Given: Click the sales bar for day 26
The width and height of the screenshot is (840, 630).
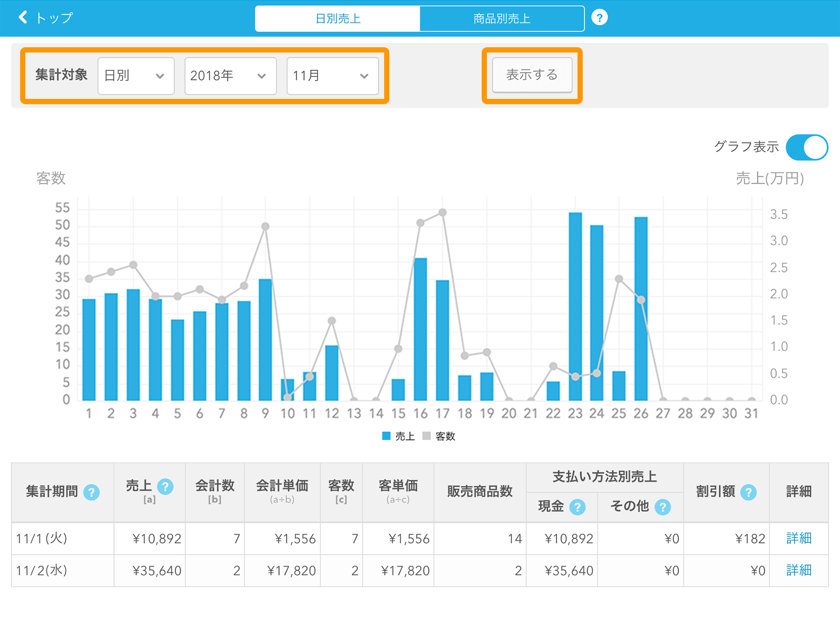Looking at the screenshot, I should coord(641,308).
